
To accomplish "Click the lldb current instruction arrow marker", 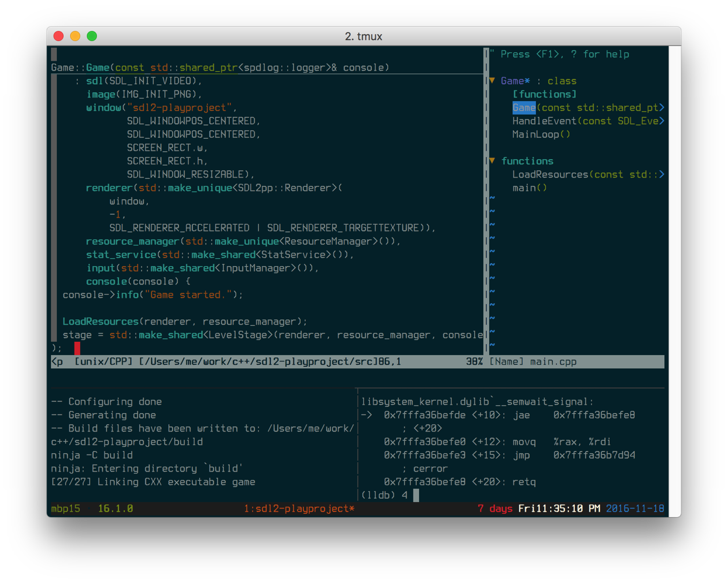I will coord(366,415).
